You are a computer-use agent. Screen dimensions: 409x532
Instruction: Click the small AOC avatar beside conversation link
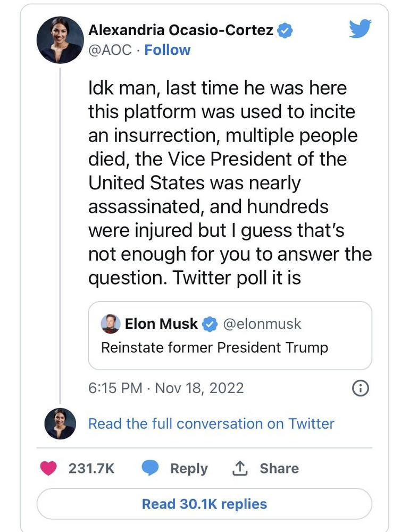60,423
